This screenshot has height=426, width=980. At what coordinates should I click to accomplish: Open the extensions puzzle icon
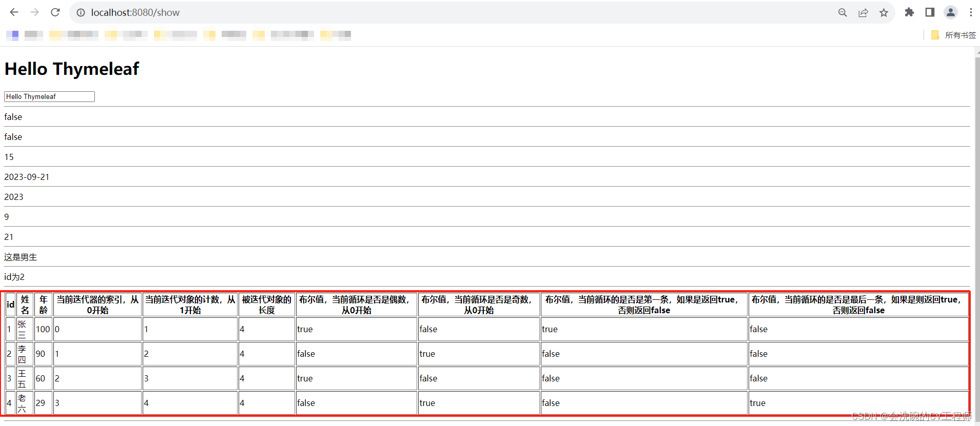coord(909,12)
